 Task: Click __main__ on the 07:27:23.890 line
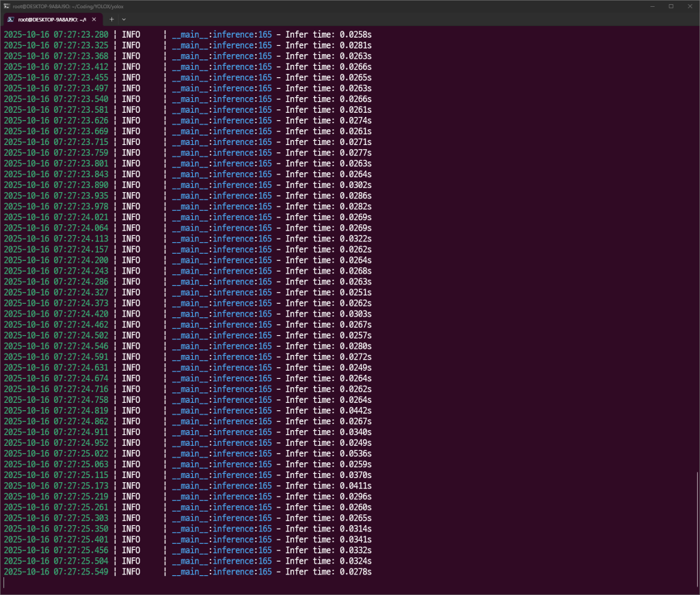point(189,185)
